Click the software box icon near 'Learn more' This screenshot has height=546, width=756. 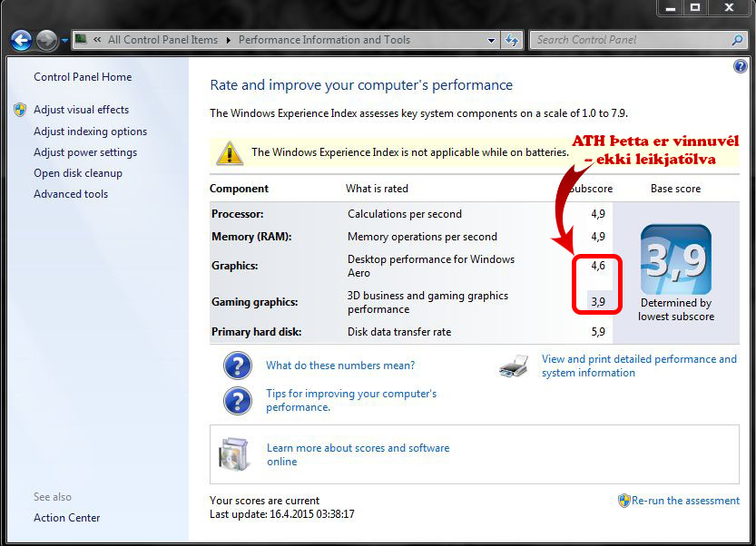[234, 454]
